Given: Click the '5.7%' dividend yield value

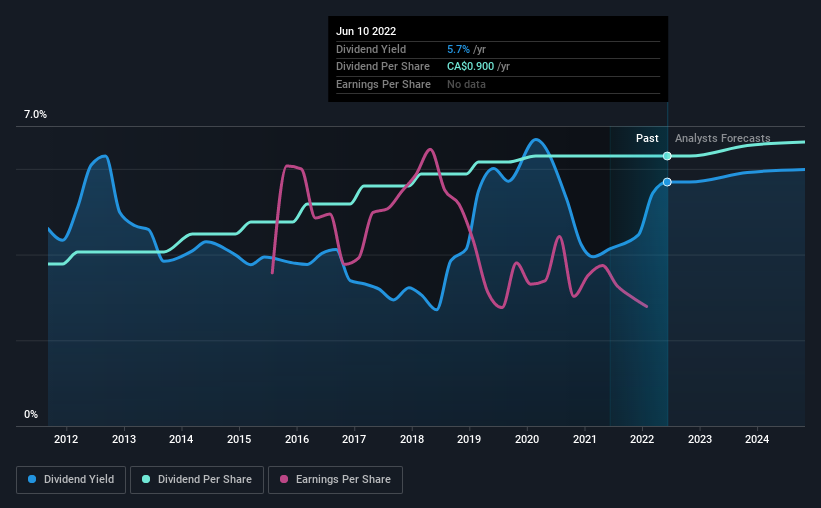Looking at the screenshot, I should pyautogui.click(x=458, y=49).
